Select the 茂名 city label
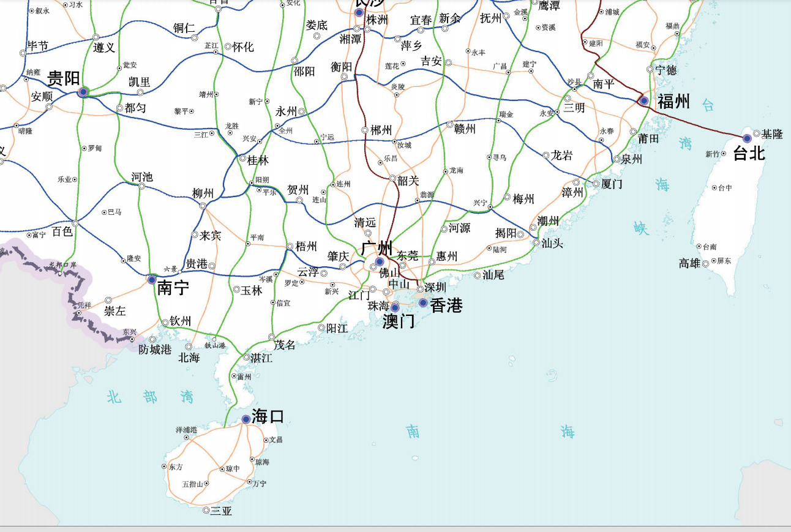The image size is (791, 532). click(284, 345)
